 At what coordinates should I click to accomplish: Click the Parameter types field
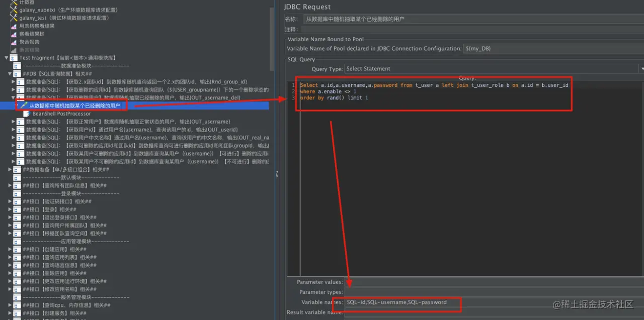click(x=494, y=292)
